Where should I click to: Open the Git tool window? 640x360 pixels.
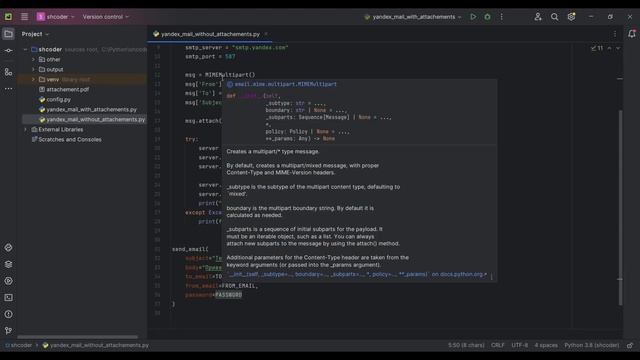(8, 331)
